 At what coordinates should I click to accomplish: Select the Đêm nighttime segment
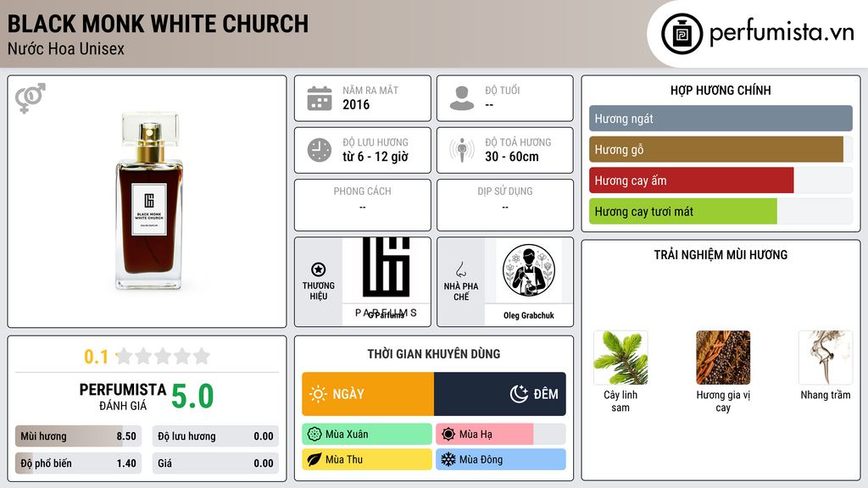tap(500, 394)
